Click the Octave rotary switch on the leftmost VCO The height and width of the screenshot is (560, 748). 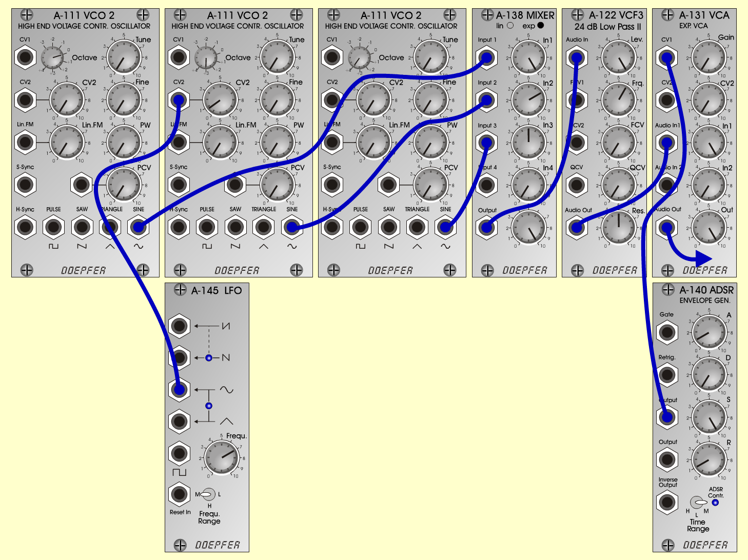pyautogui.click(x=53, y=57)
